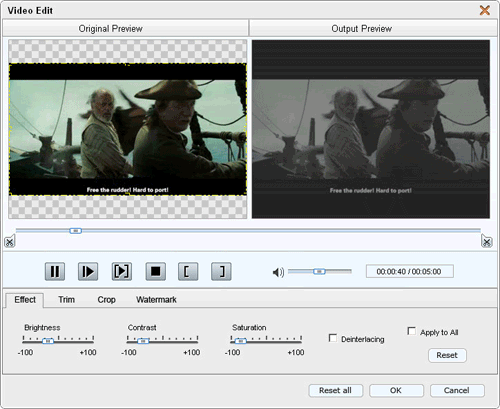
Task: Check the Apply to All option
Action: (x=412, y=331)
